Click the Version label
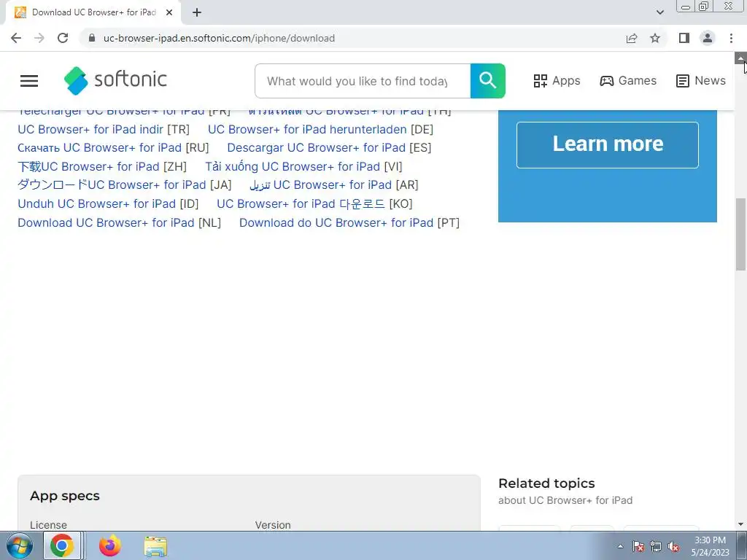 [x=273, y=525]
